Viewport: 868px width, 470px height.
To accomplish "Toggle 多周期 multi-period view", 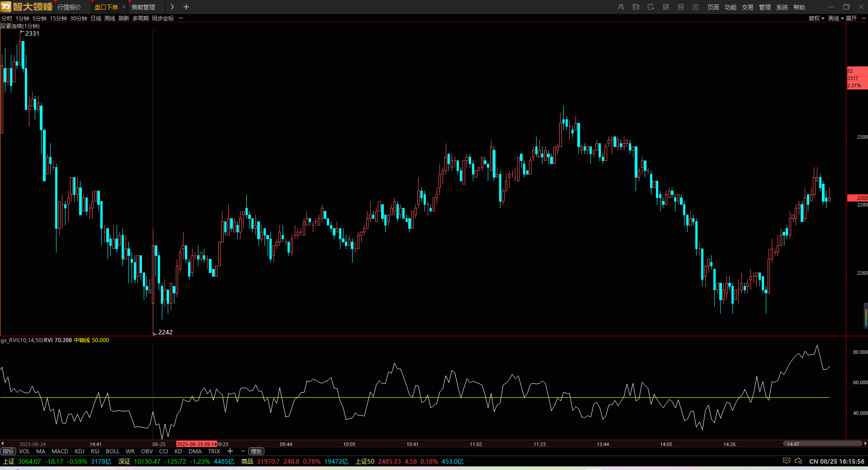I will [x=141, y=18].
